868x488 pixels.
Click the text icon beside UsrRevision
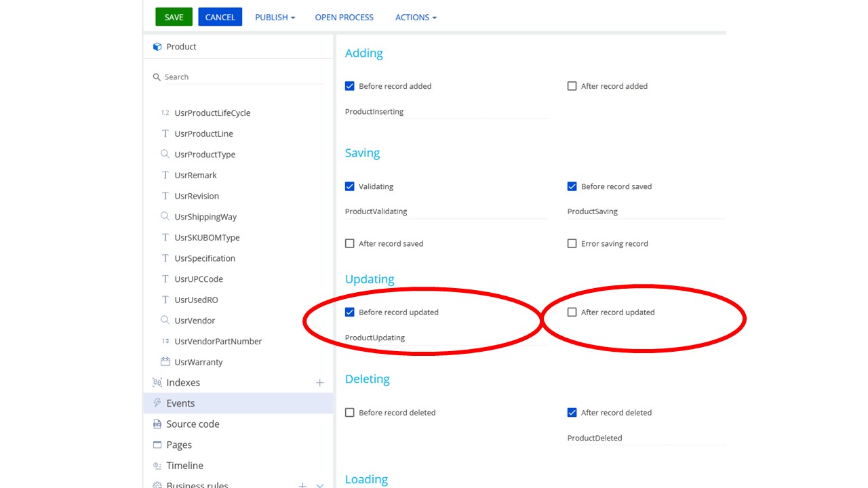click(x=165, y=196)
